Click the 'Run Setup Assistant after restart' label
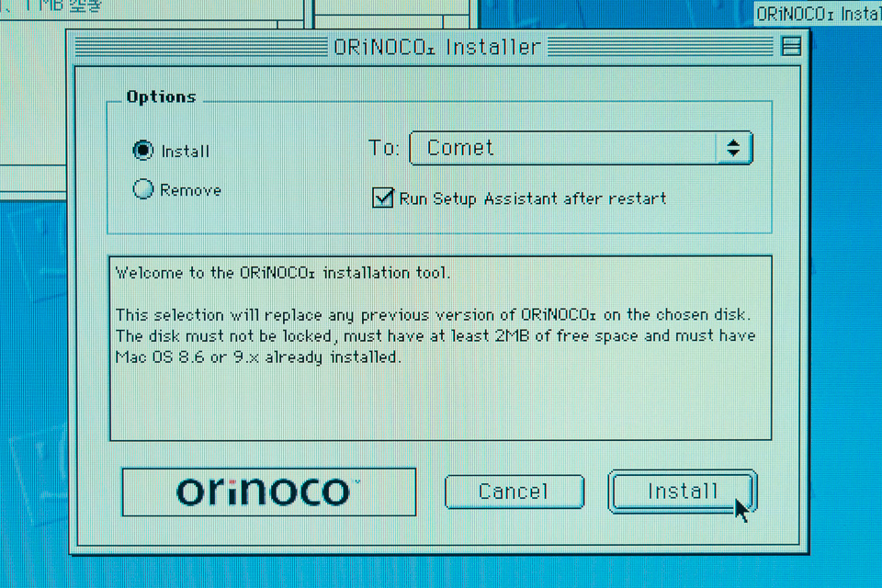The width and height of the screenshot is (882, 588). point(533,198)
